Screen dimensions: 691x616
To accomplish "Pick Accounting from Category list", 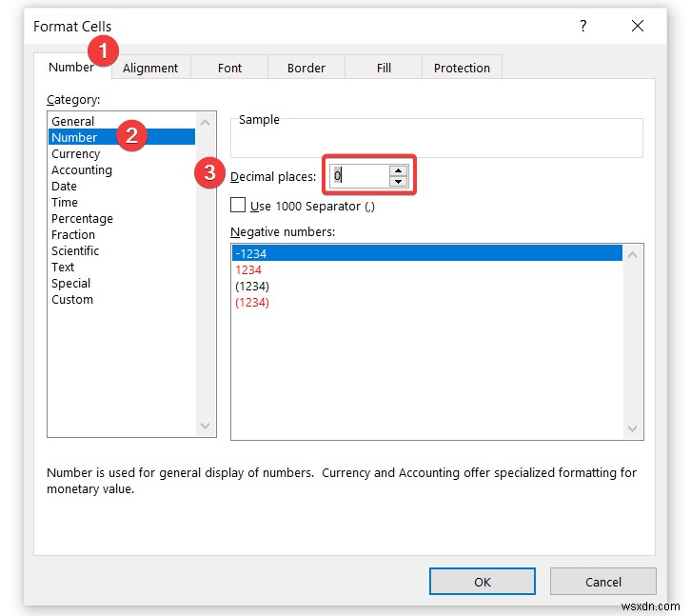I will pyautogui.click(x=122, y=169).
